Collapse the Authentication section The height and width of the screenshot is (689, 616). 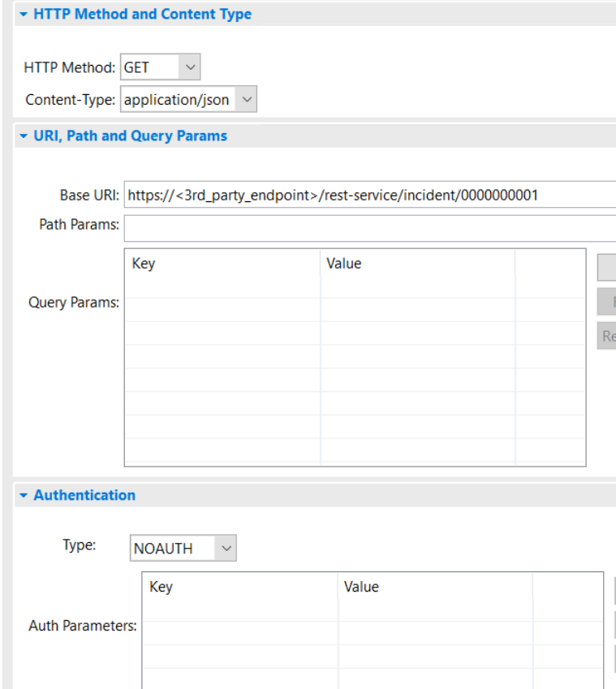click(x=24, y=496)
